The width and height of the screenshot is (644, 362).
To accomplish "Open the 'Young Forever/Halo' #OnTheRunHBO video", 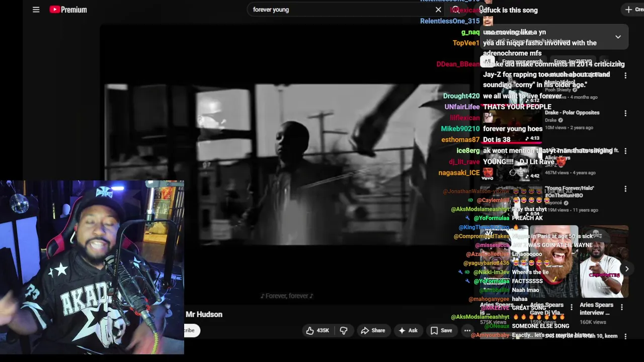I will pyautogui.click(x=570, y=191).
